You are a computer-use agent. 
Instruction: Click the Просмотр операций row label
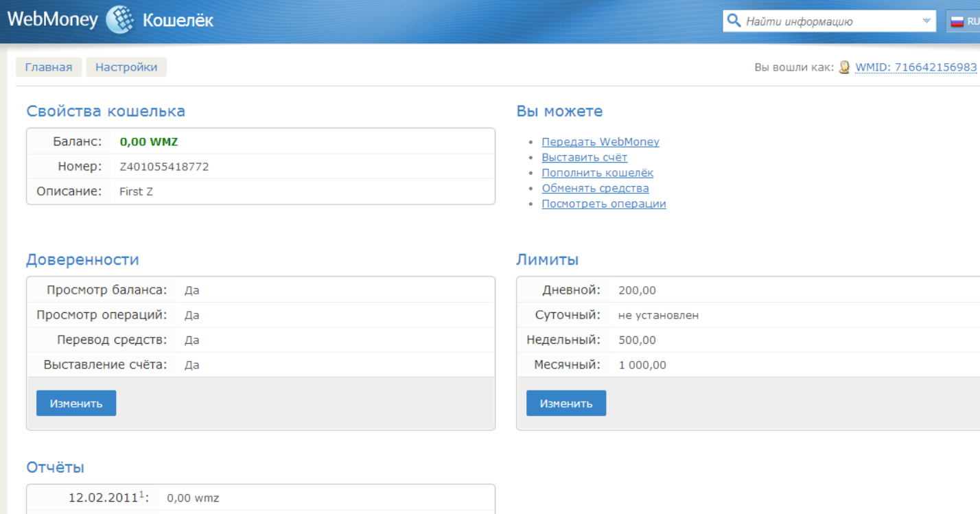pyautogui.click(x=102, y=315)
